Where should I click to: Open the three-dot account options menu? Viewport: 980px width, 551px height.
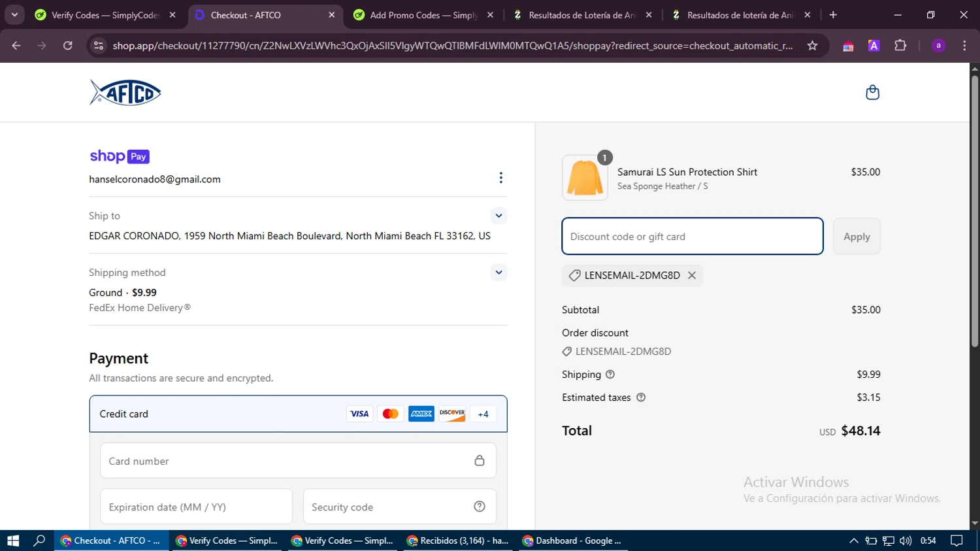tap(500, 178)
